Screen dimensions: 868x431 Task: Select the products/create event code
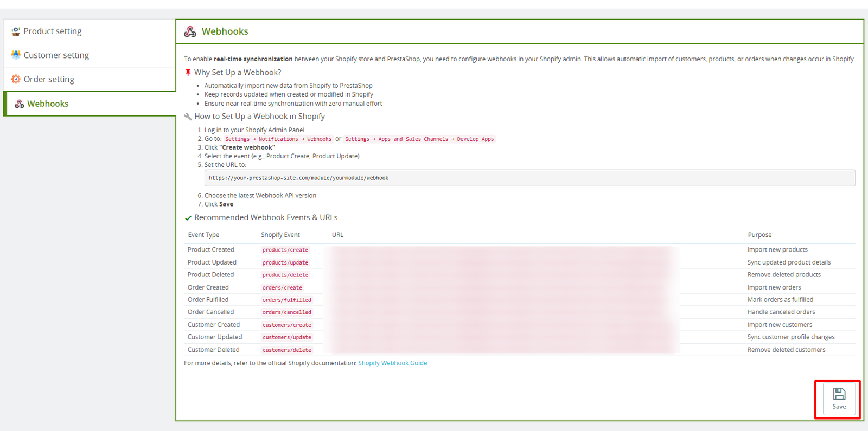point(285,250)
